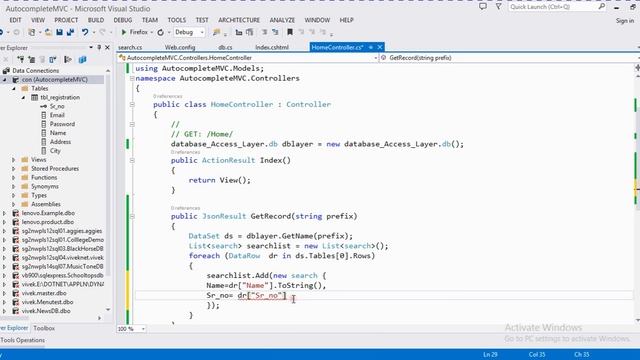
Task: Click the Save All icon in the toolbar
Action: pyautogui.click(x=71, y=32)
